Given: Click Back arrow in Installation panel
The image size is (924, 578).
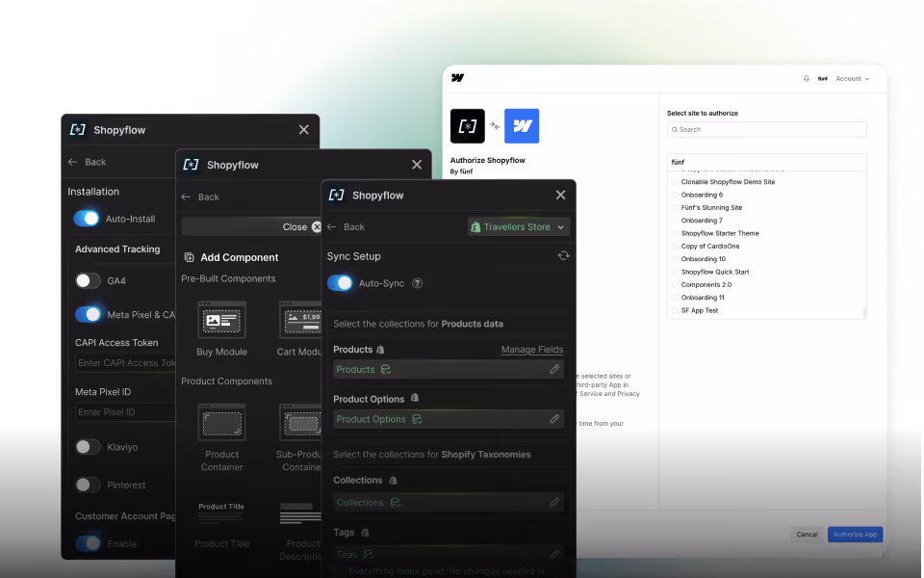Looking at the screenshot, I should [x=72, y=162].
